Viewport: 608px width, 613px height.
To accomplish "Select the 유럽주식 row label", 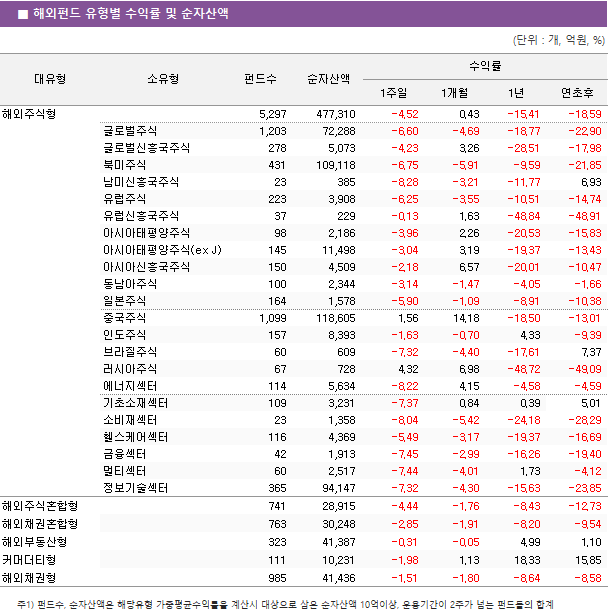I will 124,199.
